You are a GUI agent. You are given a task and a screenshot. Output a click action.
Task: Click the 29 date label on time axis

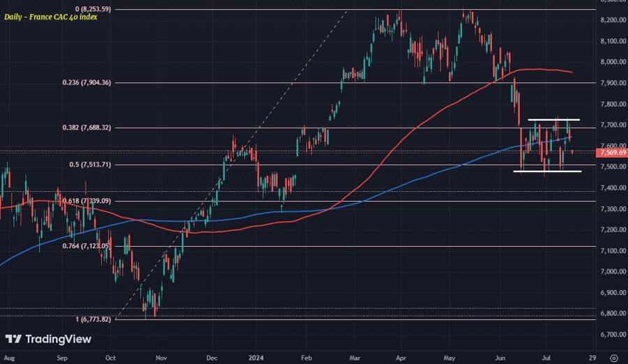[x=592, y=358]
